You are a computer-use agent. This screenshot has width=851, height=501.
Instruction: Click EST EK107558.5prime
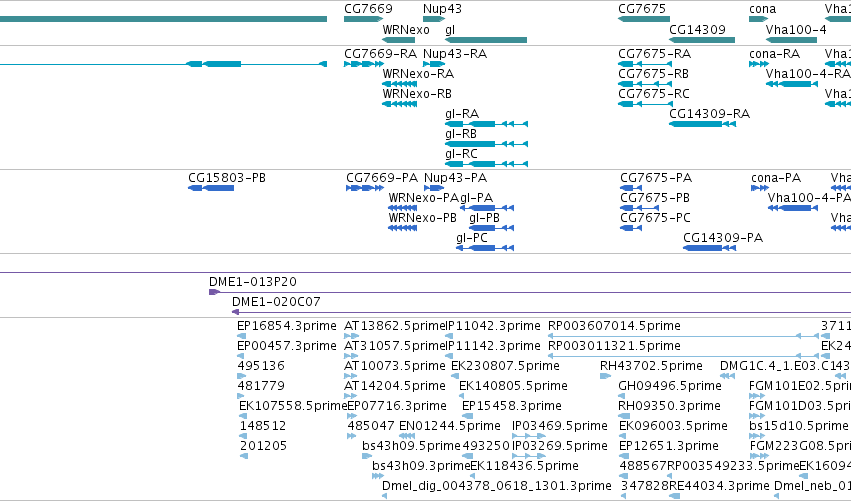pyautogui.click(x=243, y=416)
